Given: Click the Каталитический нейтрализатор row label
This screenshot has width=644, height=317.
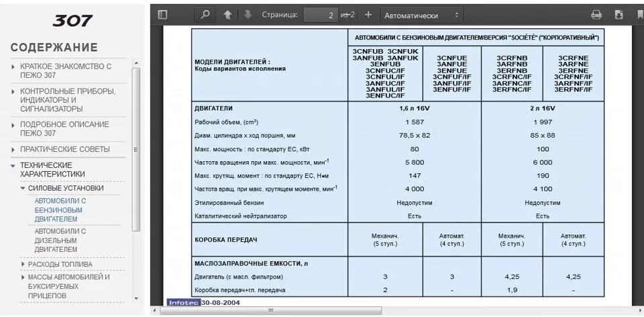Looking at the screenshot, I should coord(240,216).
